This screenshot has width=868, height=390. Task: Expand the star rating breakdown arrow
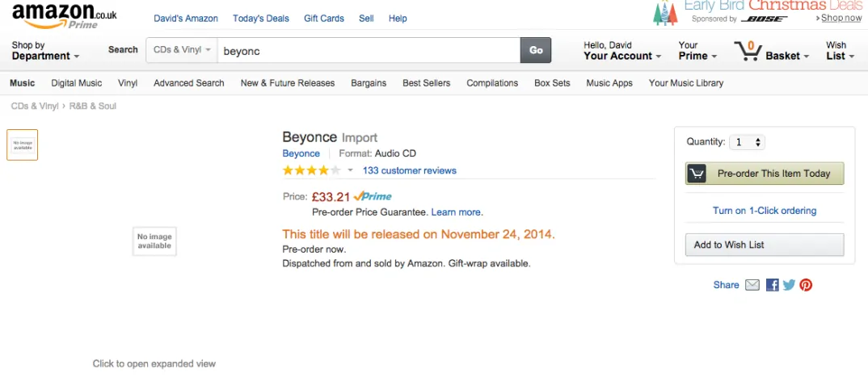coord(350,170)
